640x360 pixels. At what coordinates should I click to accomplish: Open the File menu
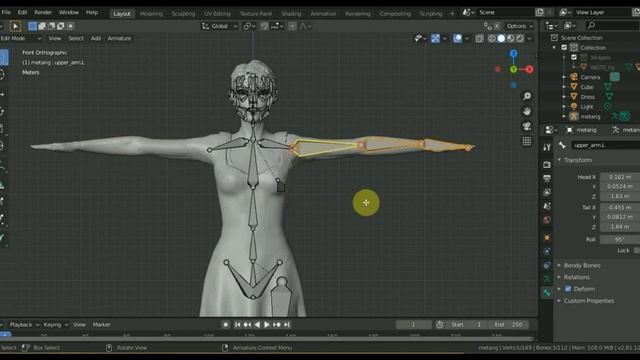click(6, 13)
